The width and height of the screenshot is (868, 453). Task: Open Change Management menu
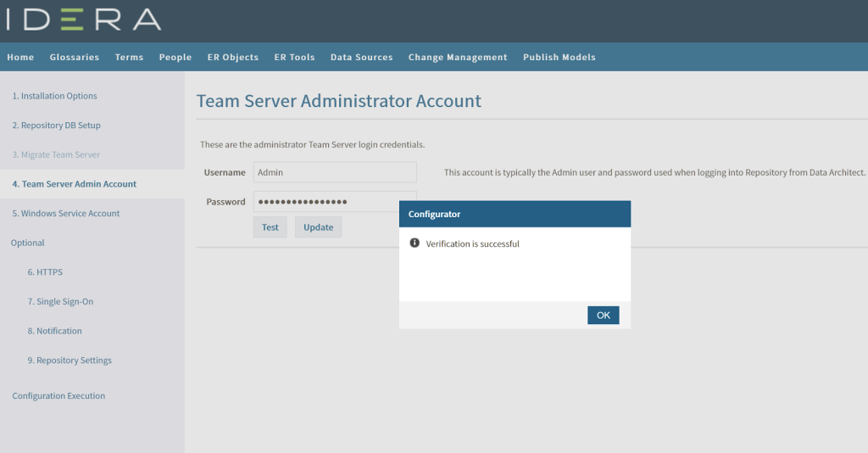[x=458, y=57]
